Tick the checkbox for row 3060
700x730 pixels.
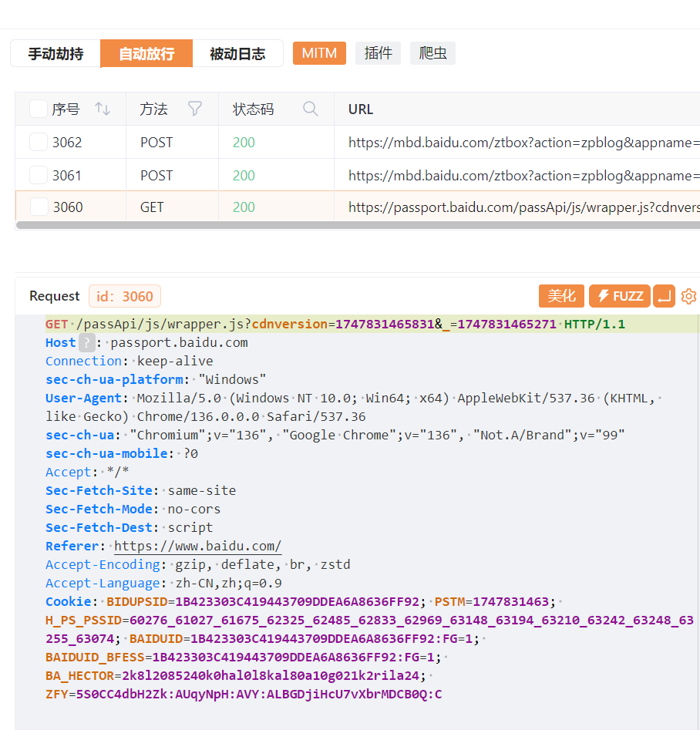39,207
